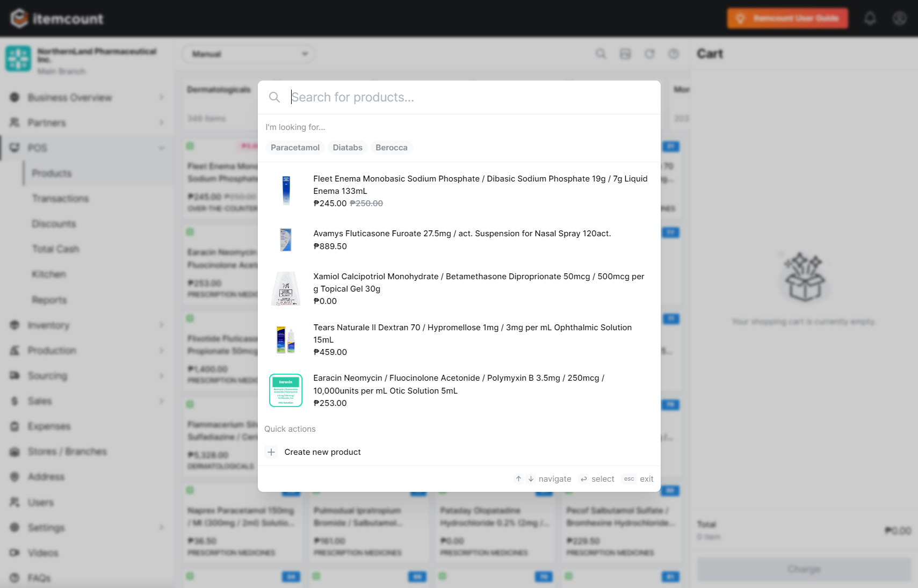Choose Earacin Neomycin Otic Solution result
The height and width of the screenshot is (588, 918).
[459, 390]
